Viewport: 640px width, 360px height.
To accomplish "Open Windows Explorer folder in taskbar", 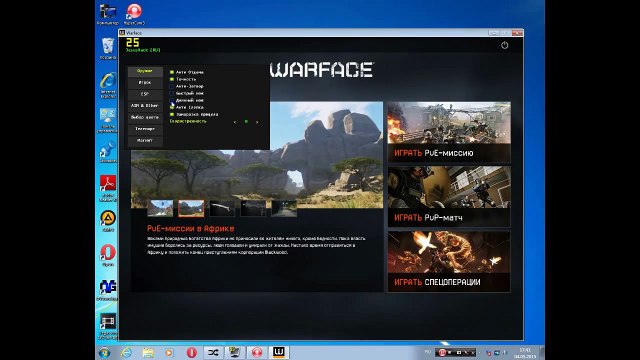I will [148, 352].
